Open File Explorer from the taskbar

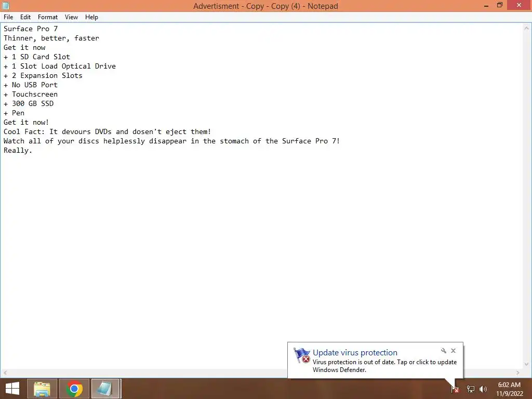coord(42,389)
